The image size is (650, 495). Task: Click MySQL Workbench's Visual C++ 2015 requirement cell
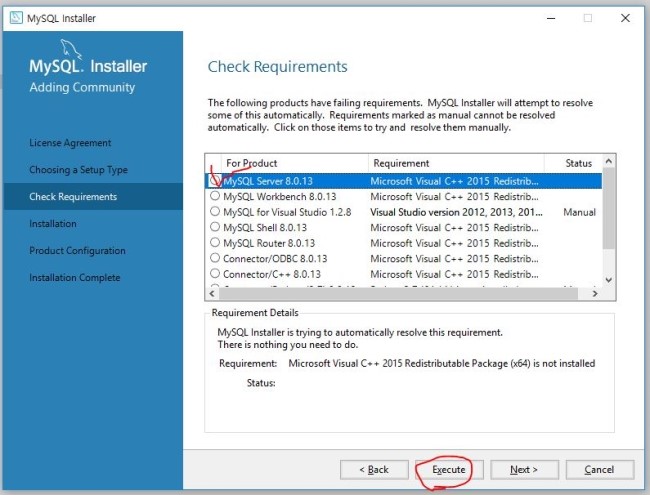454,197
